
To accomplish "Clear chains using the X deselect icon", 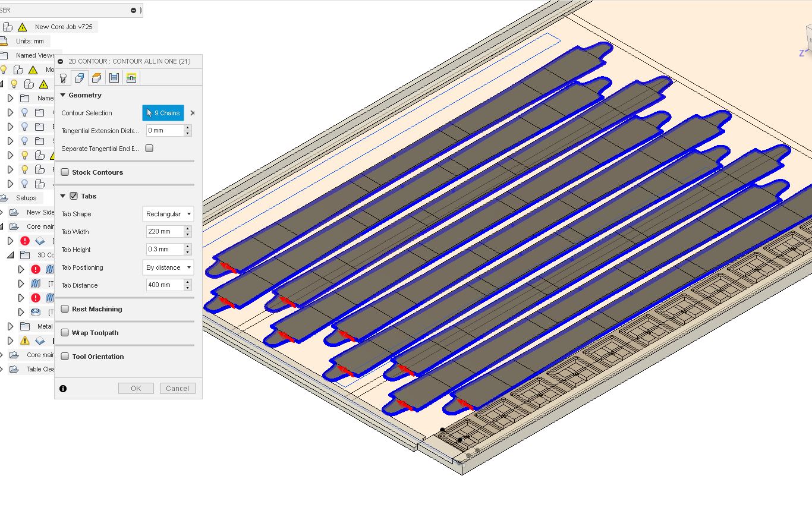I will pos(193,112).
